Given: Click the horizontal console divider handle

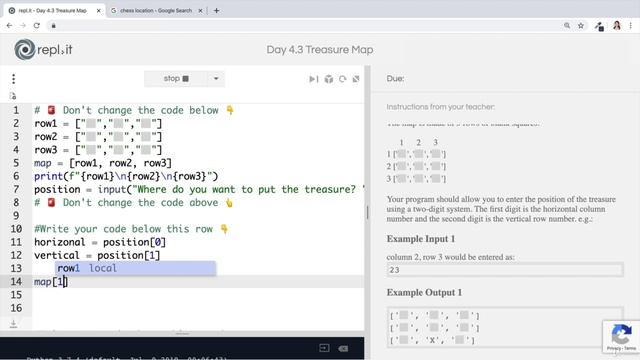Looking at the screenshot, I should pyautogui.click(x=182, y=333).
